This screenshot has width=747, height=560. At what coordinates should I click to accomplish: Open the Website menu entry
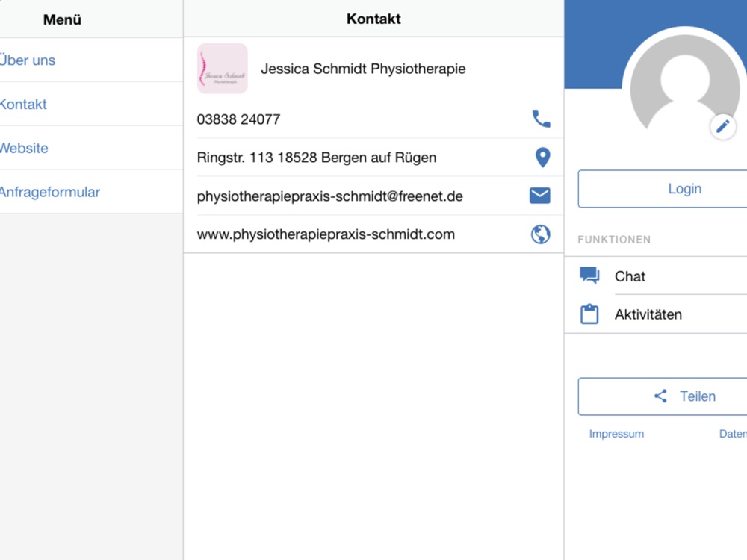[91, 148]
